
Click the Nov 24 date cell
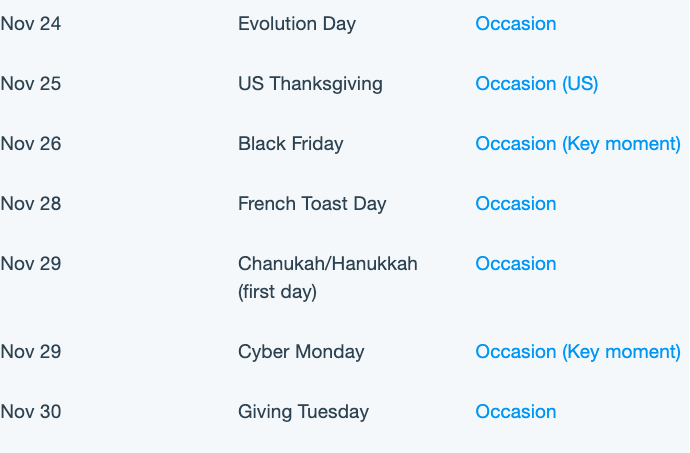(31, 24)
